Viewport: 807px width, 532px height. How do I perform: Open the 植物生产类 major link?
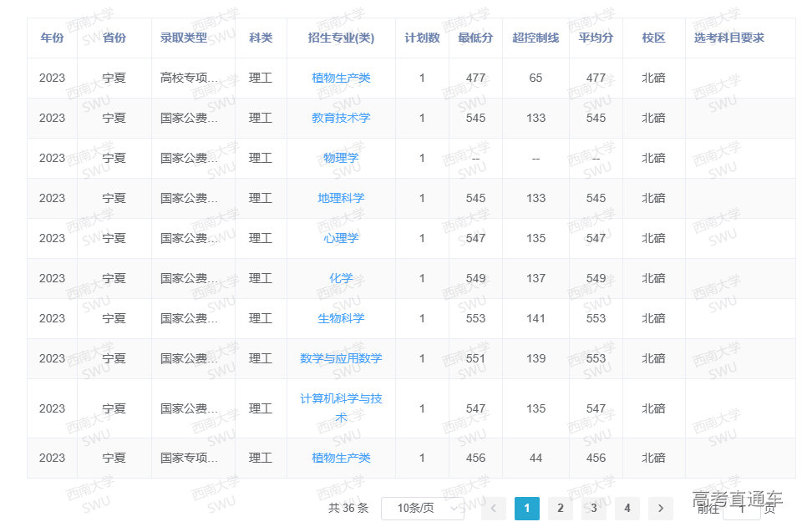coord(341,78)
